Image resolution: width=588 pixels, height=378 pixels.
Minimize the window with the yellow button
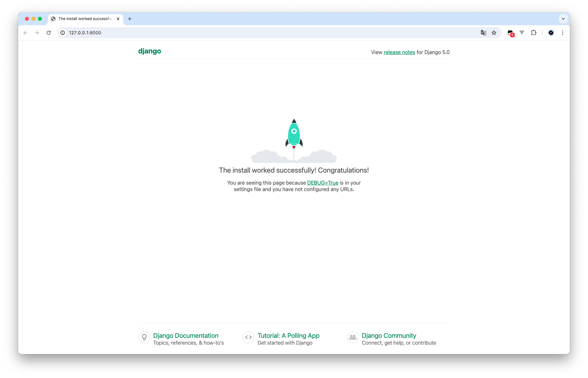tap(33, 19)
